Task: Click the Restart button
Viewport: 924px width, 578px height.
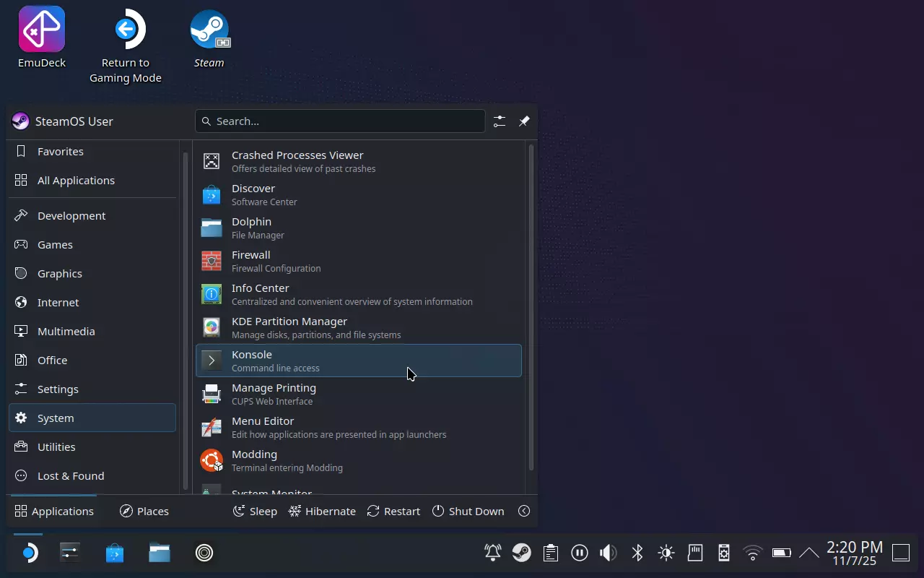Action: [x=393, y=511]
